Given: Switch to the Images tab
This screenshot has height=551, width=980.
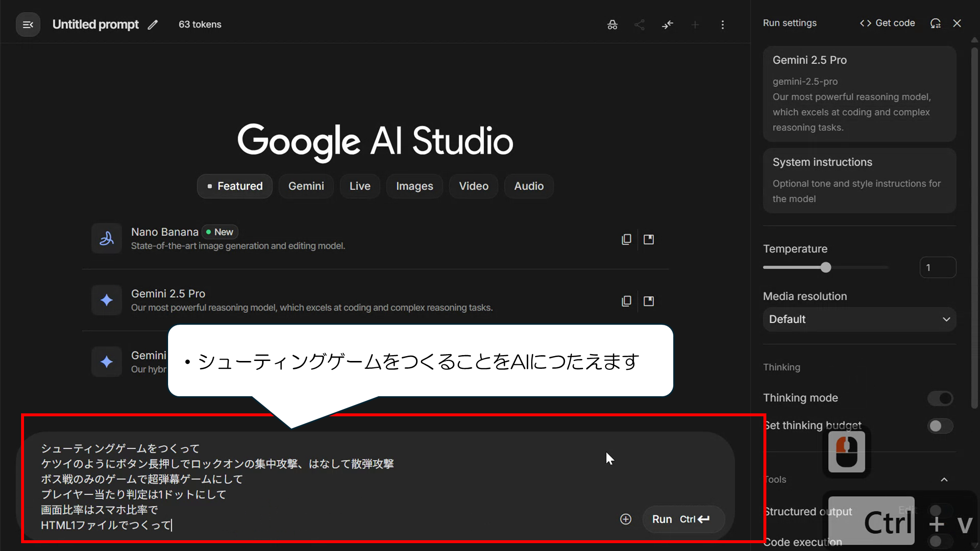Looking at the screenshot, I should pyautogui.click(x=414, y=186).
